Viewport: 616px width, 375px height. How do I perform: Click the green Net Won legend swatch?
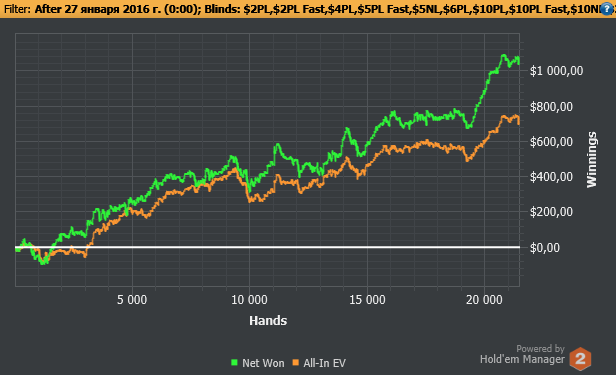tap(235, 362)
